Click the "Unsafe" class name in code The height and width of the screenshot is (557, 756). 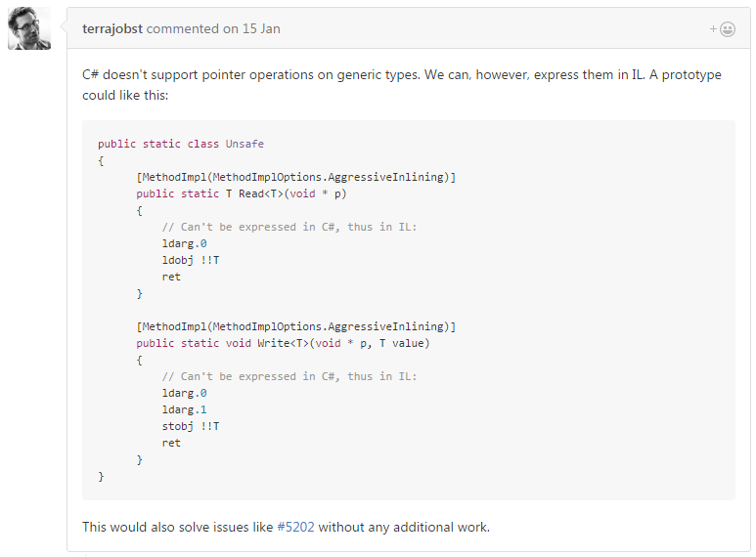245,144
